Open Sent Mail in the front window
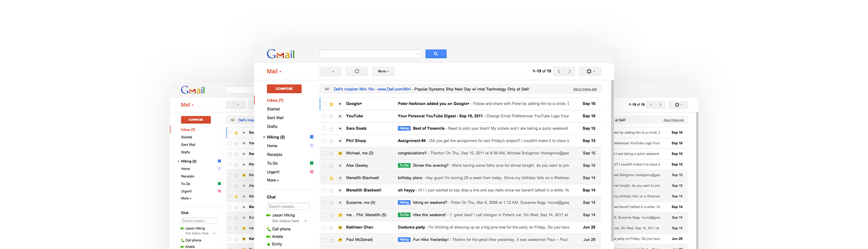The image size is (868, 249). (275, 118)
